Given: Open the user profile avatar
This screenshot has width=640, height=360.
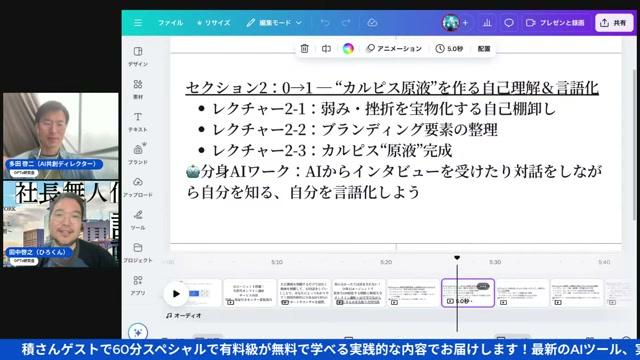Looking at the screenshot, I should tap(451, 23).
